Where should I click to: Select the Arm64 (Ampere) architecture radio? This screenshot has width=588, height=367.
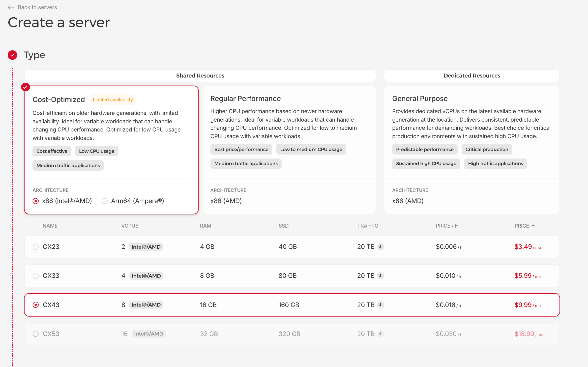pos(105,201)
